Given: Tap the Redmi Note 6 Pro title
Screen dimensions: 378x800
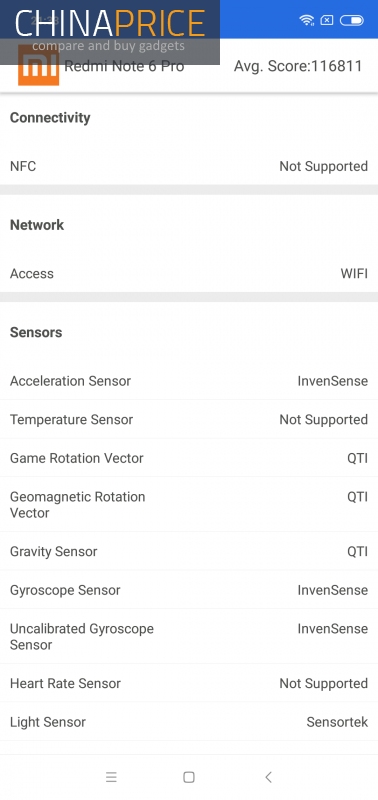Looking at the screenshot, I should [x=124, y=66].
